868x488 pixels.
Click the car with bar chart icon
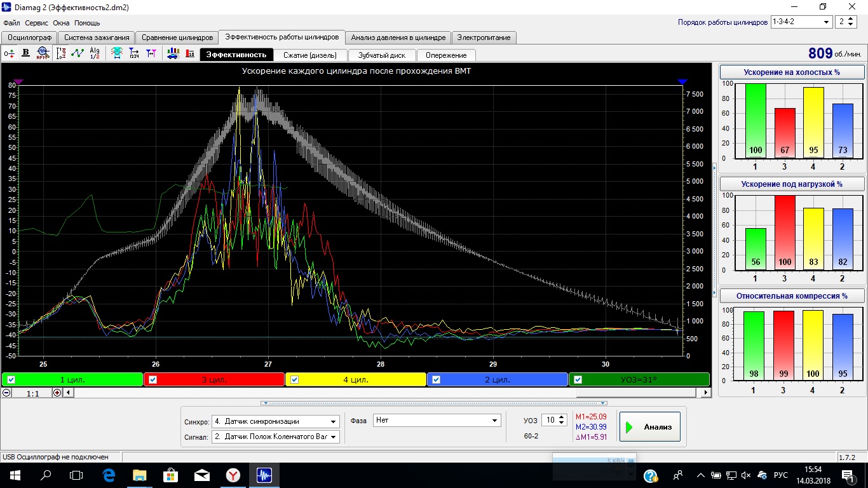(x=173, y=53)
